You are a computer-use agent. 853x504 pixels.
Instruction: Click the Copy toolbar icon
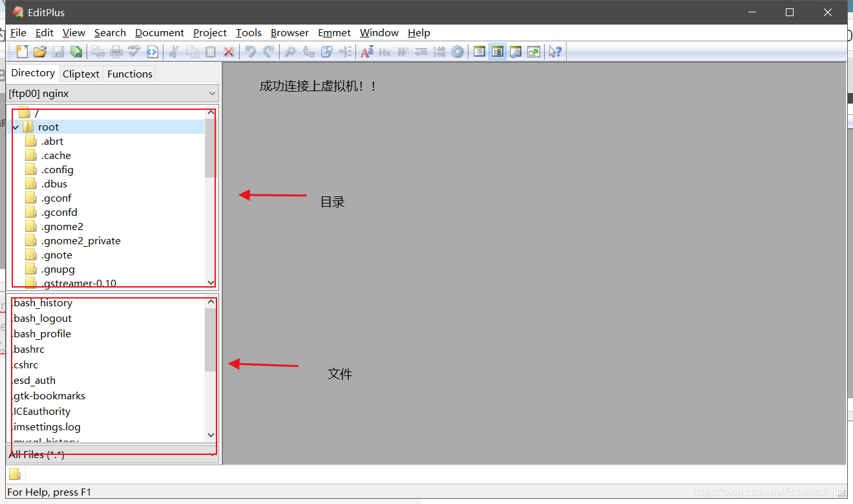(193, 52)
